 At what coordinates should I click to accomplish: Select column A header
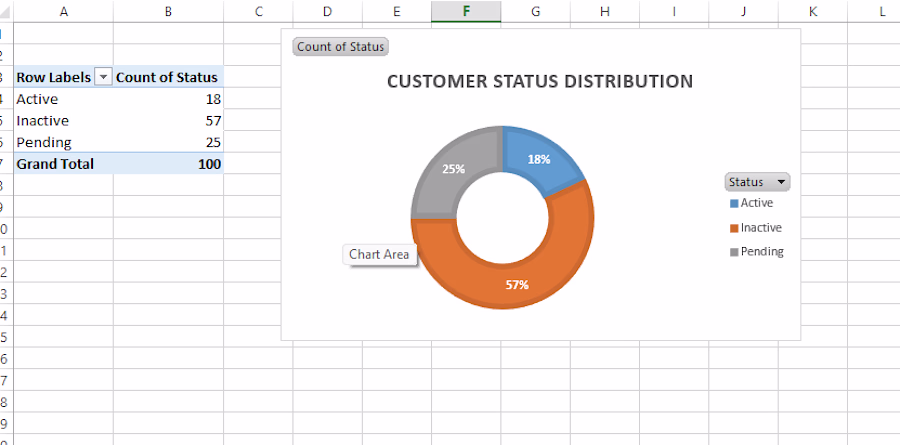63,11
